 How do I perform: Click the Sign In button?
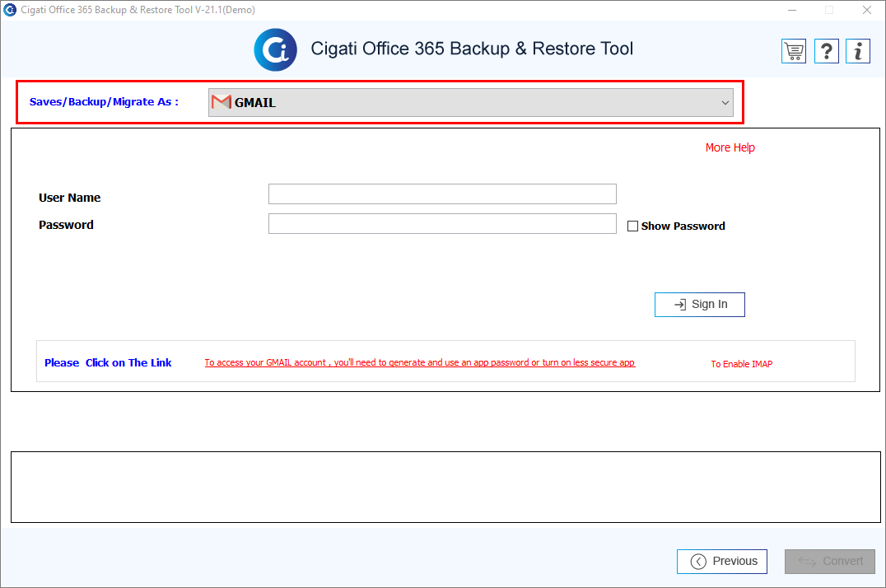click(700, 305)
